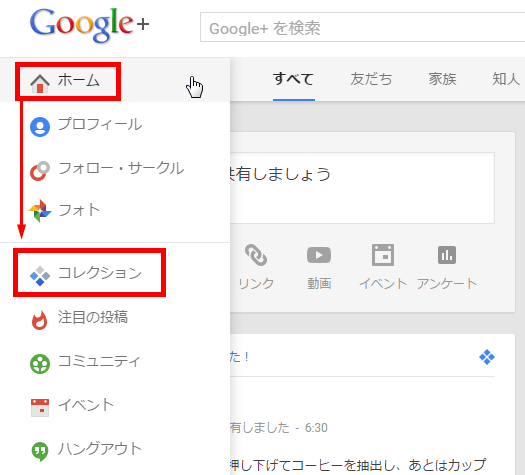Screen dimensions: 525x475
Task: Switch to the 知人 tab
Action: click(x=506, y=79)
